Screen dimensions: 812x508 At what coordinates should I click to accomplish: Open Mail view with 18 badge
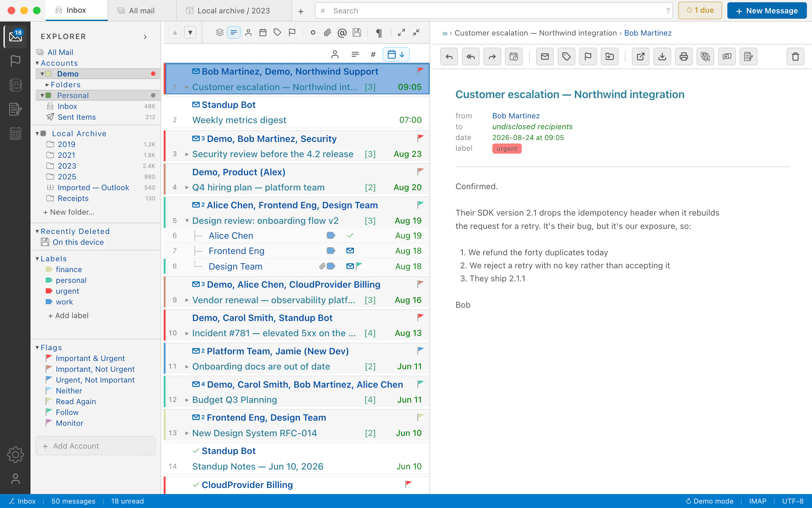pos(15,36)
